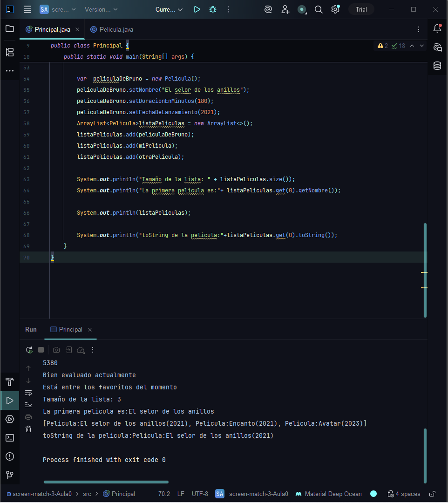Open the Project tool window folder icon
Viewport: 448px width, 503px height.
pyautogui.click(x=10, y=29)
